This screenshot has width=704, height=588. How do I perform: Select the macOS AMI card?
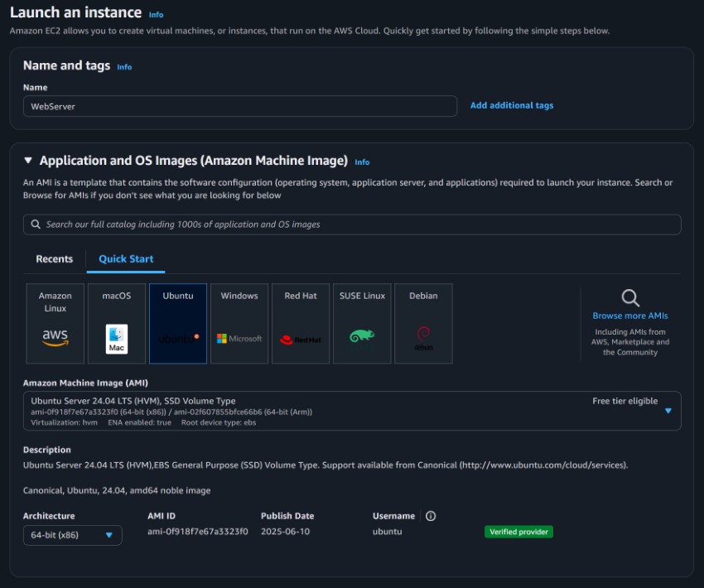coord(116,322)
